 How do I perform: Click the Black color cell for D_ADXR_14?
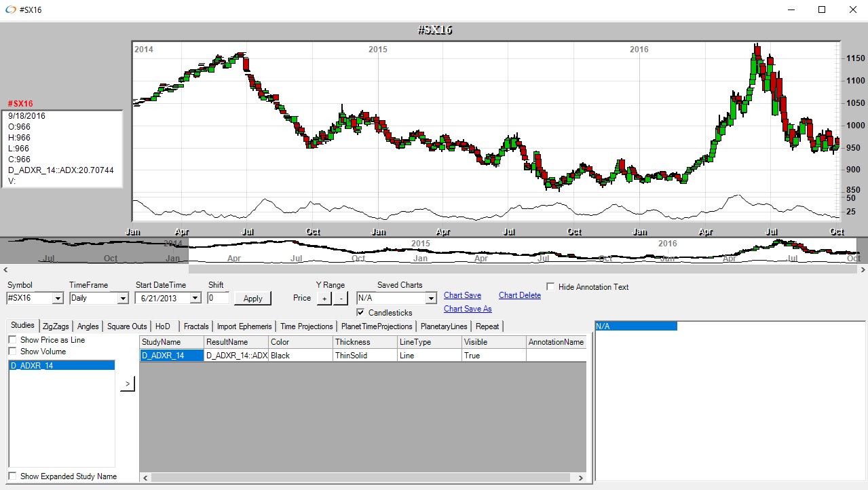[x=299, y=356]
